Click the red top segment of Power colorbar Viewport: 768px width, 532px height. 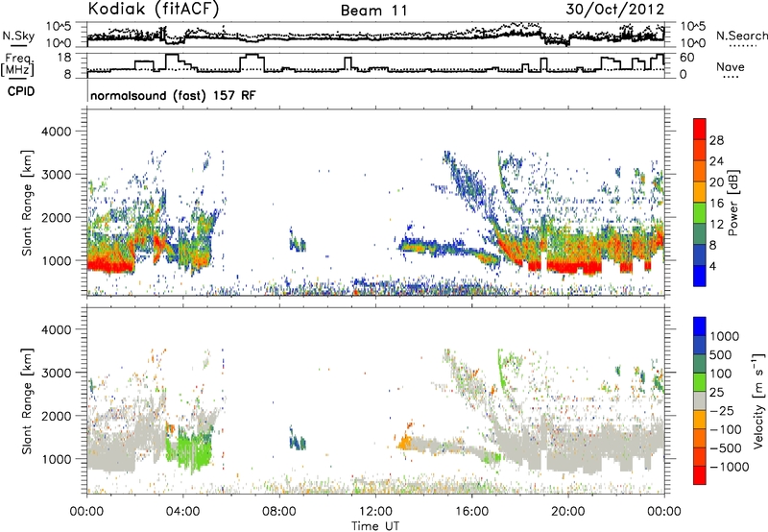coord(700,130)
